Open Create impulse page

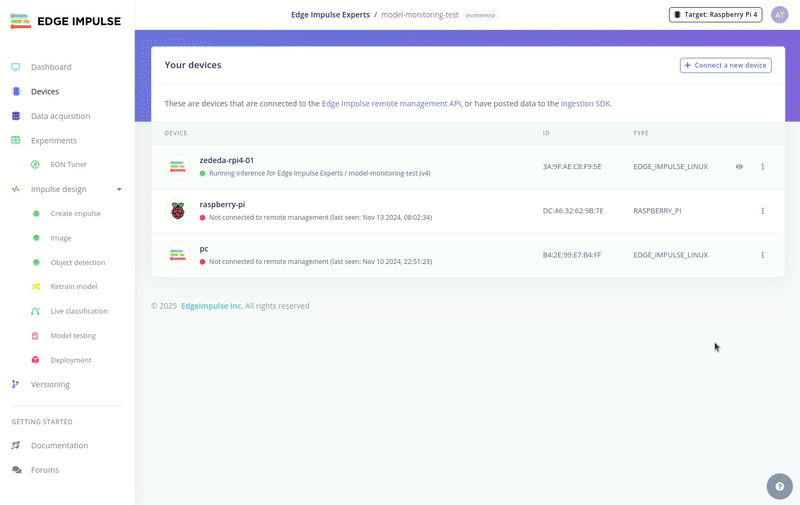[76, 214]
